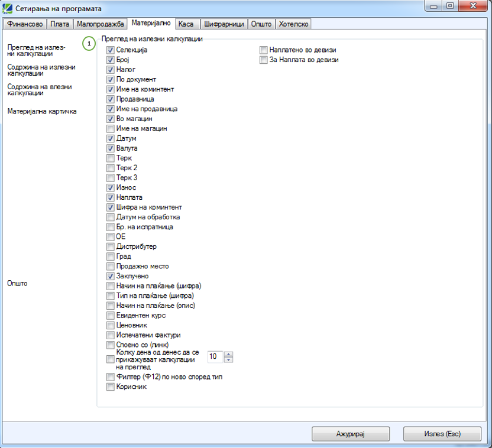Increase days value with spinner up arrow

pyautogui.click(x=229, y=354)
